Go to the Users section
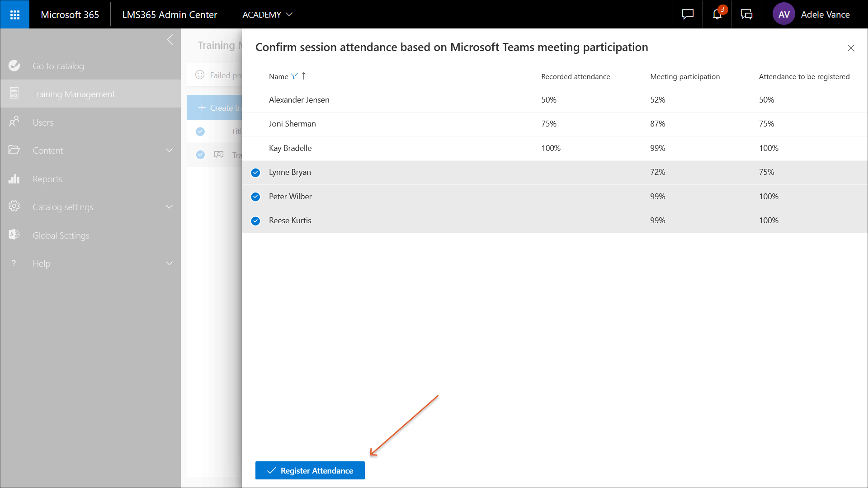The height and width of the screenshot is (488, 868). pos(43,122)
